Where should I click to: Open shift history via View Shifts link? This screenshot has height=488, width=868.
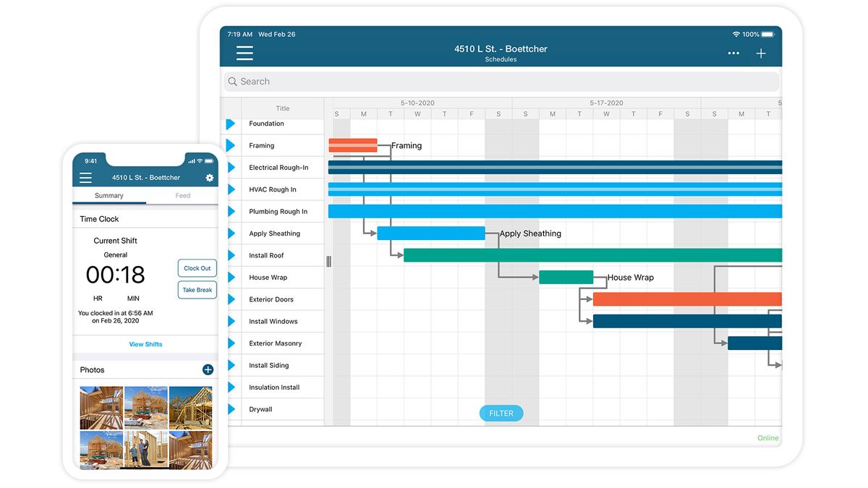tap(145, 344)
